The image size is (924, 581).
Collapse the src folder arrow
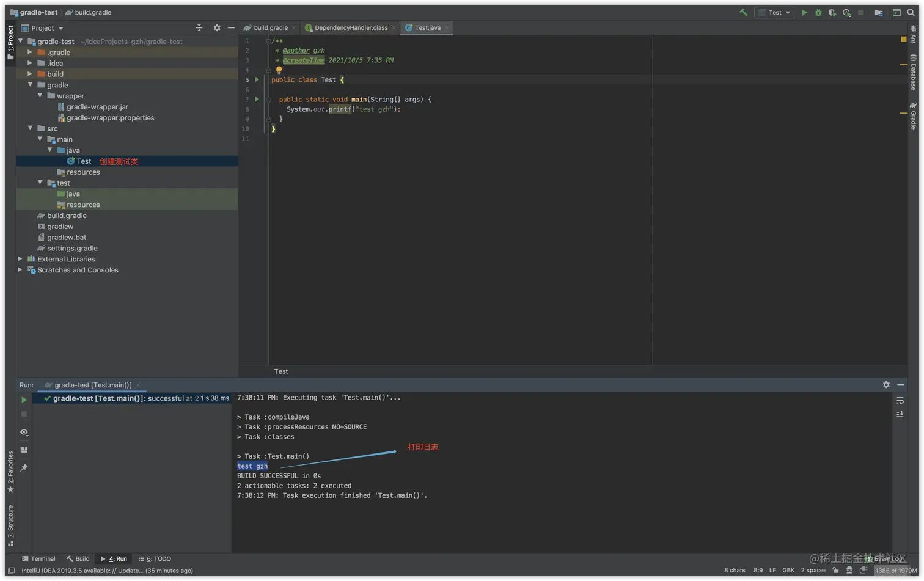tap(30, 128)
